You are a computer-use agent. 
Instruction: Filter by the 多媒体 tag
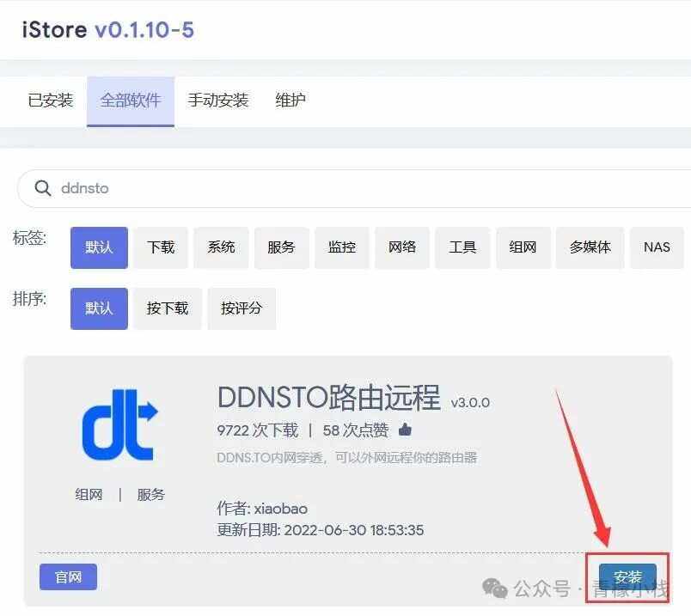(590, 247)
